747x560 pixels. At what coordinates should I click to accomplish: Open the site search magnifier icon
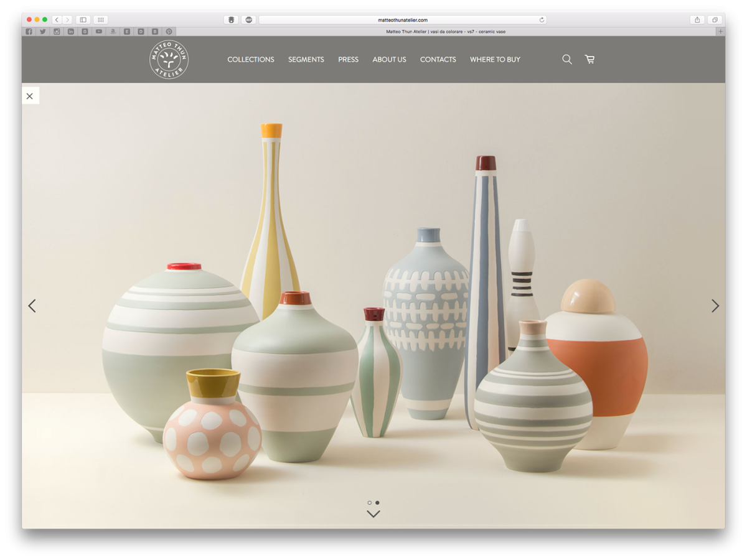(x=567, y=60)
